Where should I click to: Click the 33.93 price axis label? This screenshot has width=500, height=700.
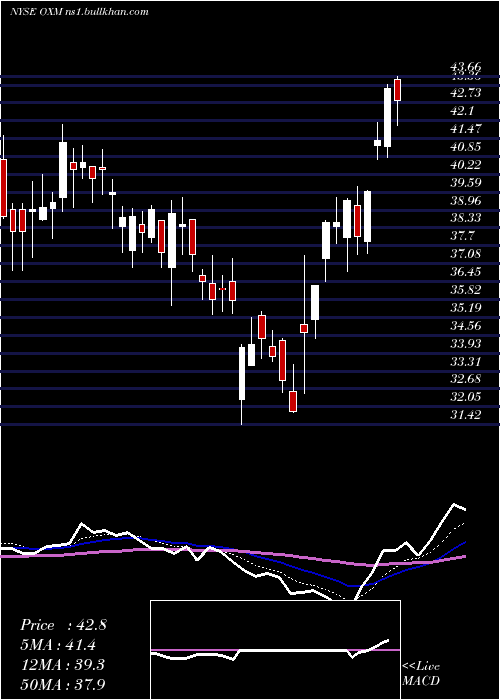point(466,343)
